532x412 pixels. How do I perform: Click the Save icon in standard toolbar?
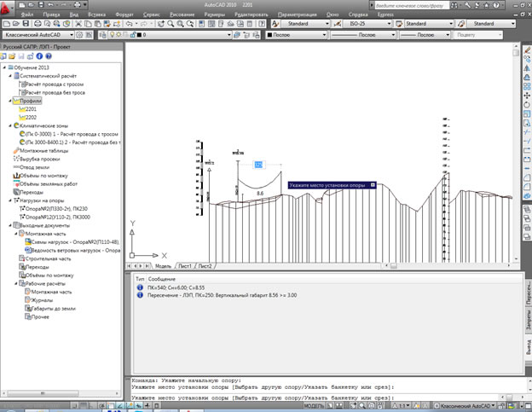26,24
